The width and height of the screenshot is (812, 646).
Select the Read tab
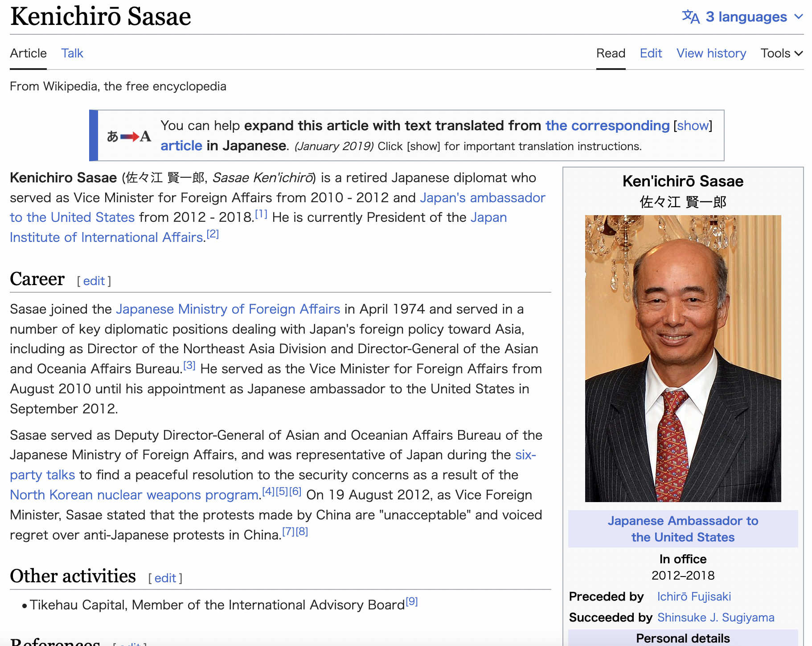point(611,53)
